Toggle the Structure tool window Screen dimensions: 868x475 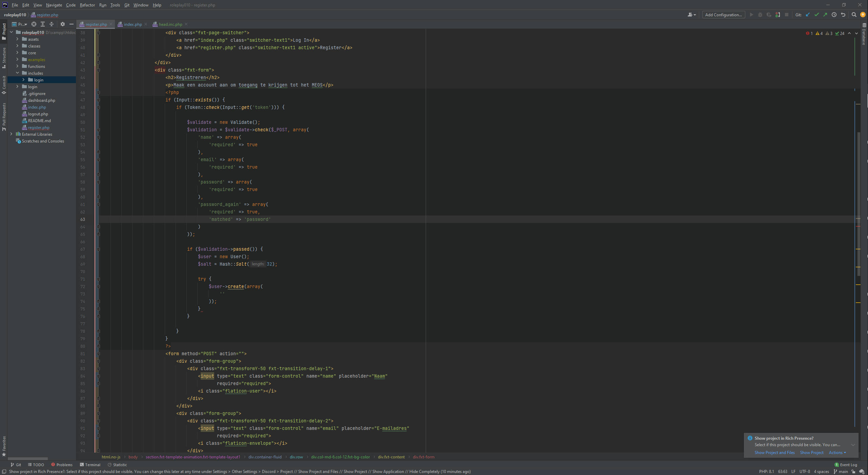(x=4, y=58)
